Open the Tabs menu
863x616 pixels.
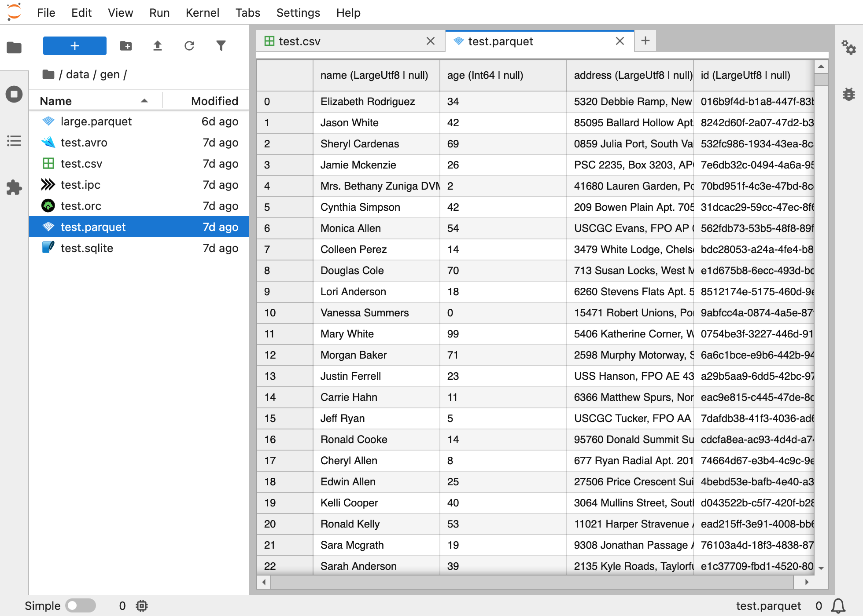click(x=248, y=13)
